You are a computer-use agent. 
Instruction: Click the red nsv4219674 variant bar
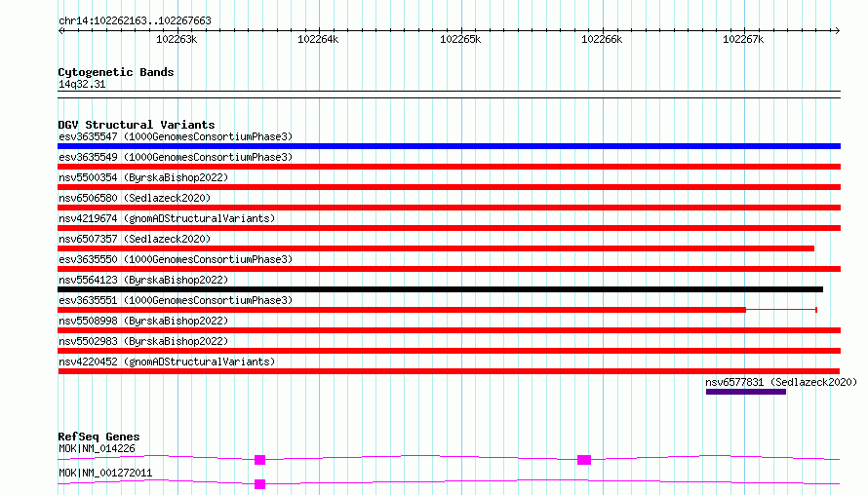coord(449,228)
